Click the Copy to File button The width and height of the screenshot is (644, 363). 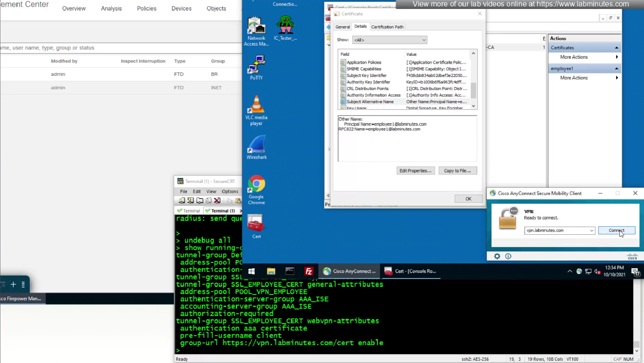point(457,171)
